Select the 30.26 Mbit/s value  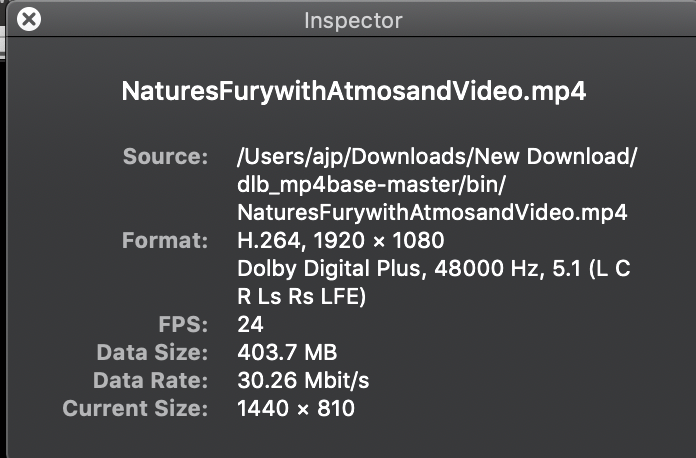pyautogui.click(x=303, y=380)
